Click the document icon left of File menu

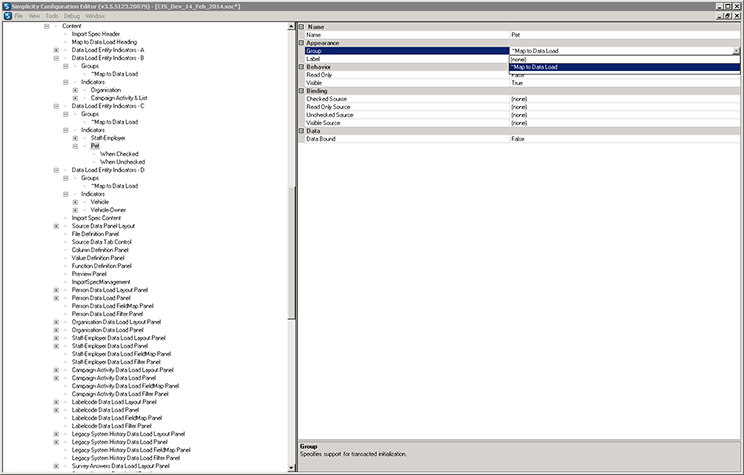point(7,16)
